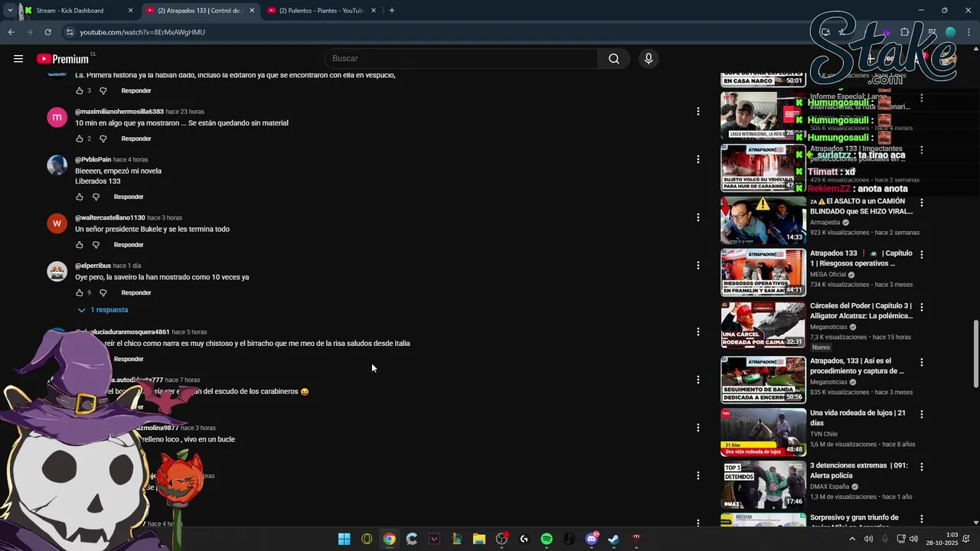Image resolution: width=980 pixels, height=551 pixels.
Task: Dislike the comment by @maximilianohermosilla6383
Action: coord(103,139)
